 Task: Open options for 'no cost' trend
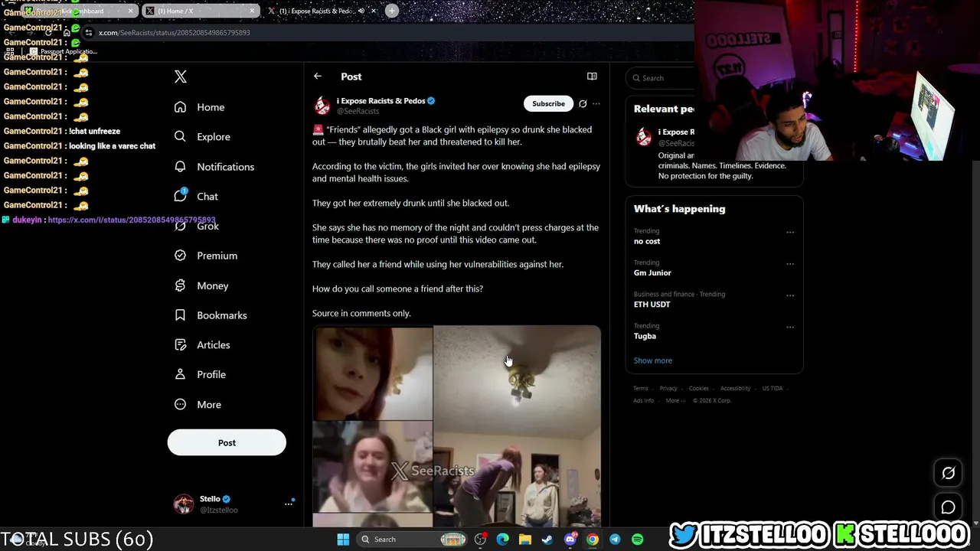[x=790, y=232]
